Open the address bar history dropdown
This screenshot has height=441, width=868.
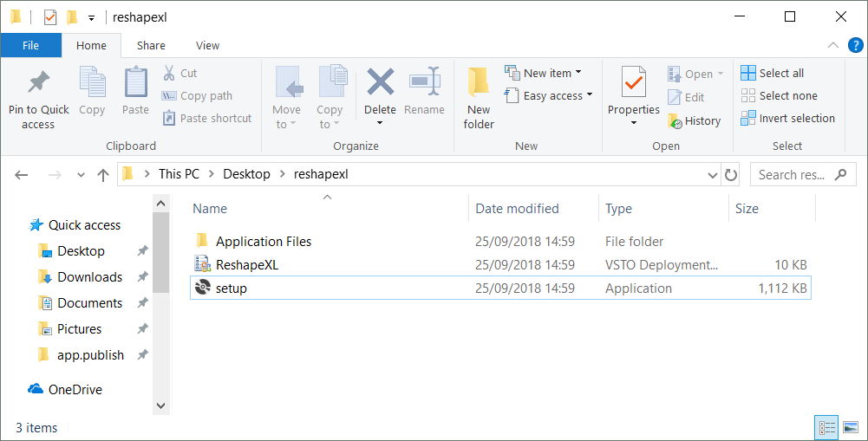click(x=713, y=175)
